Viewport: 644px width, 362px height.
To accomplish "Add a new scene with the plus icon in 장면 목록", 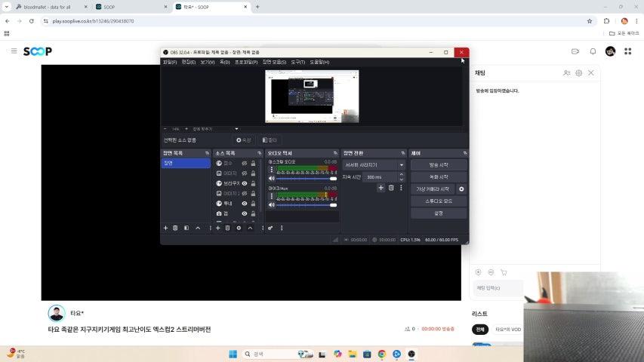I will (165, 228).
